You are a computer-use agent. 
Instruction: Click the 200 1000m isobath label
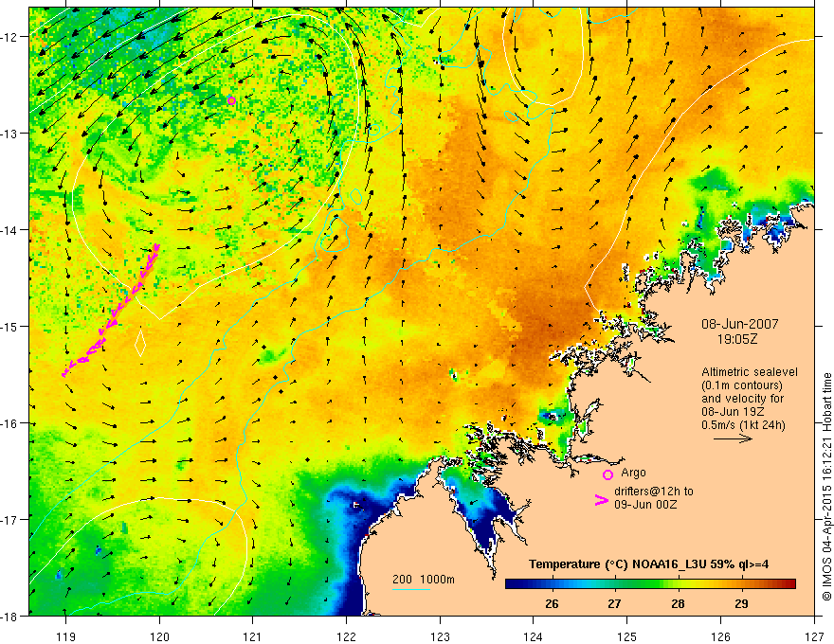(424, 580)
